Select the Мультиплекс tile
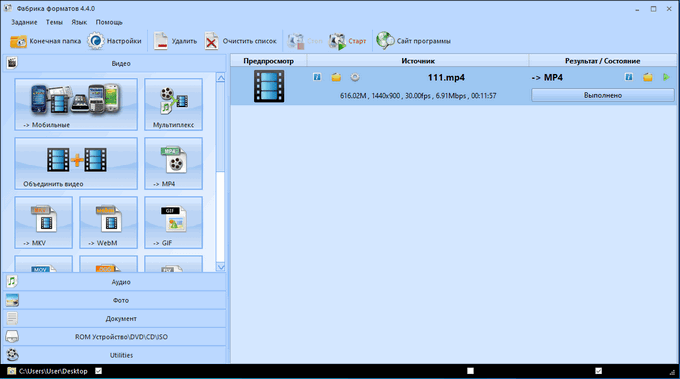680x379 pixels. click(x=173, y=104)
